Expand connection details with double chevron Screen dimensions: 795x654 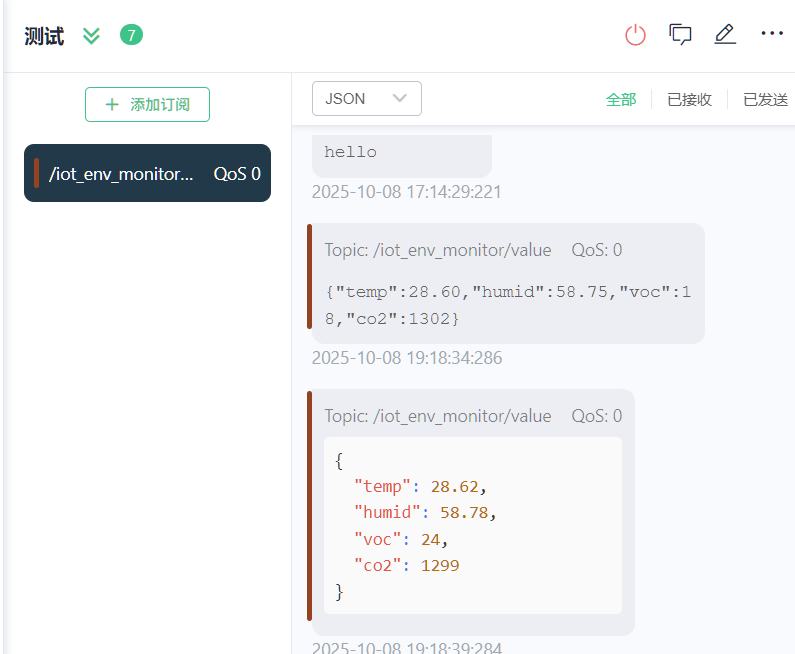(91, 37)
